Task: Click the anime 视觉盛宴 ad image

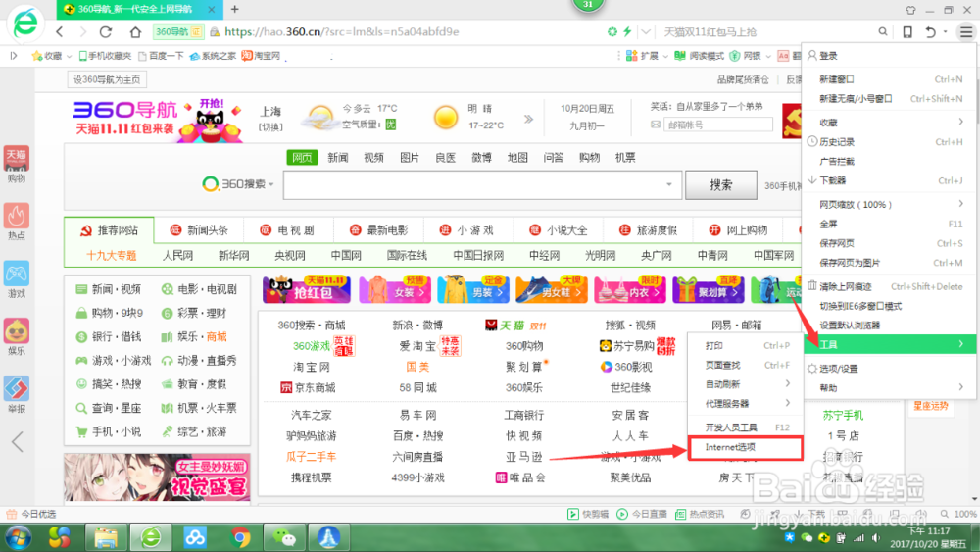Action: click(x=157, y=477)
